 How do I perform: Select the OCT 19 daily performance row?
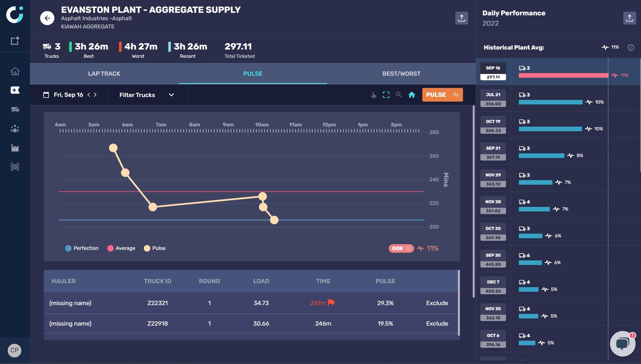558,125
